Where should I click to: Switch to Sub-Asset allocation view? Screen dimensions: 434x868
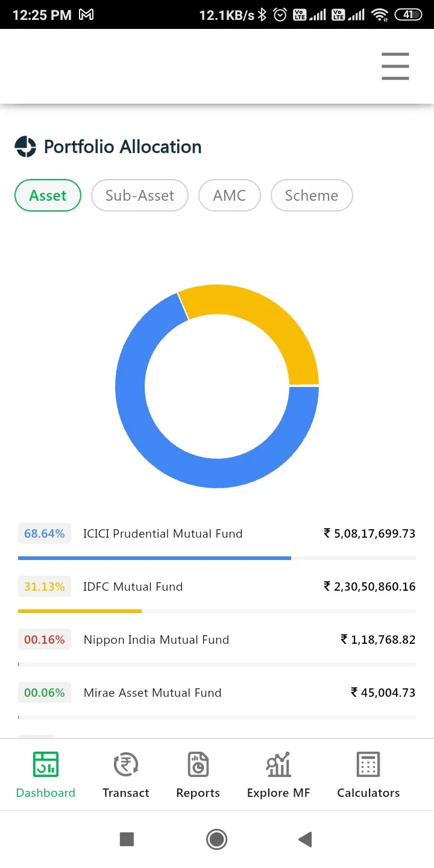139,195
